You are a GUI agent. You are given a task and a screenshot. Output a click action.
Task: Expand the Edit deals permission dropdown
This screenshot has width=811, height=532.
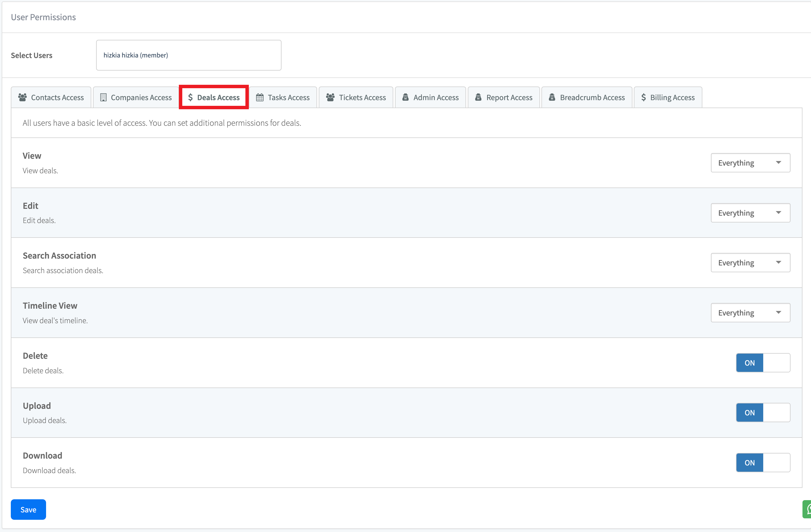tap(750, 213)
